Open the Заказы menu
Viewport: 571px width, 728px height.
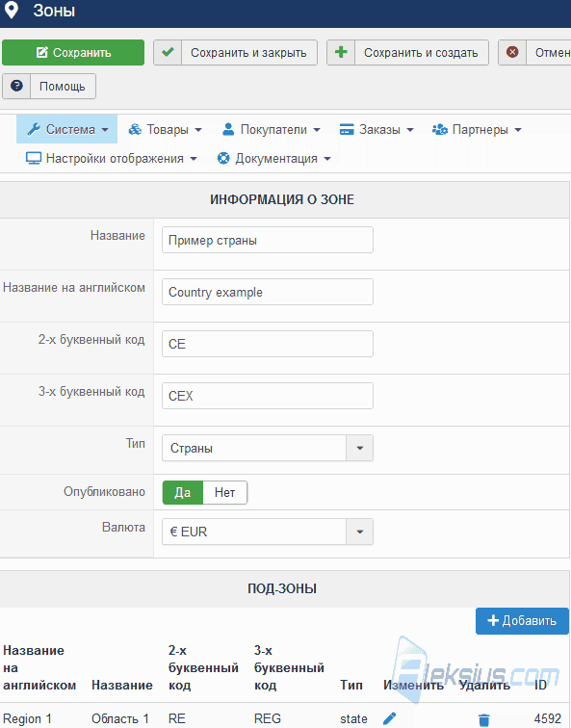376,129
